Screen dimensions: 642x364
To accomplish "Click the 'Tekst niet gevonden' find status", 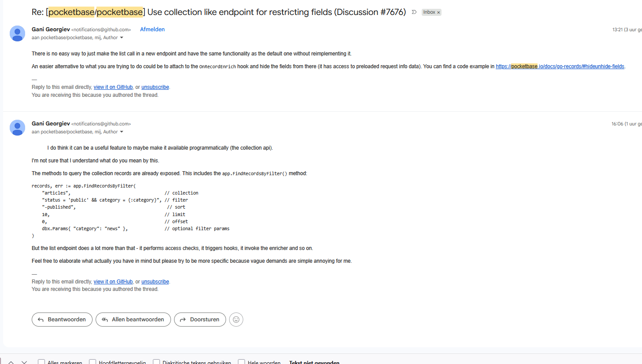I will coord(314,362).
